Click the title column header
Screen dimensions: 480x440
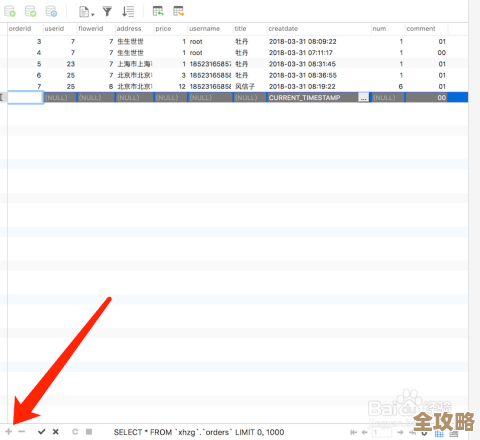click(240, 29)
